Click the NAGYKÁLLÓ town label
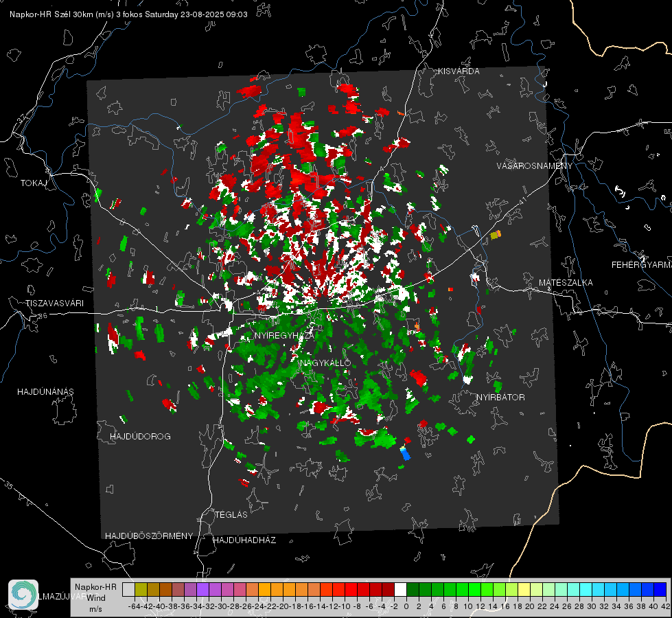The image size is (672, 618). [325, 363]
